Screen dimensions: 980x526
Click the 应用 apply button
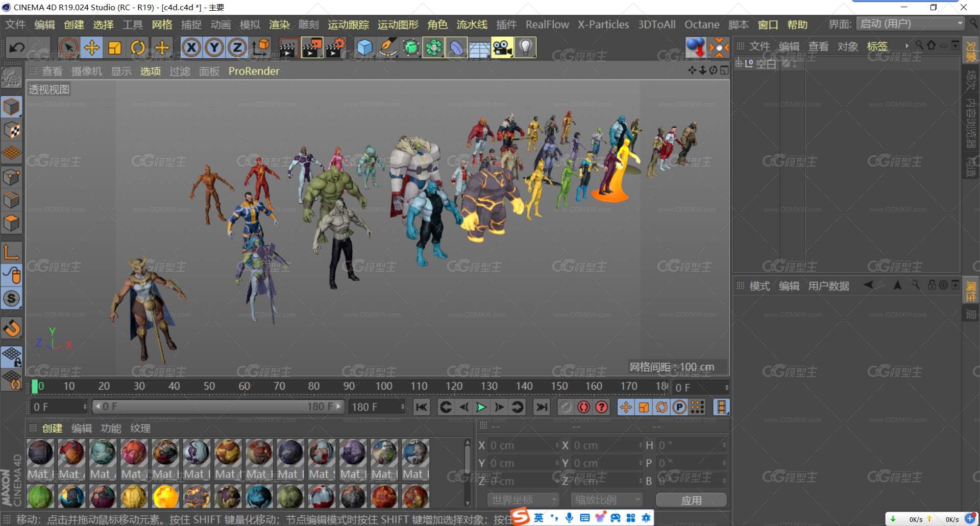[x=692, y=500]
